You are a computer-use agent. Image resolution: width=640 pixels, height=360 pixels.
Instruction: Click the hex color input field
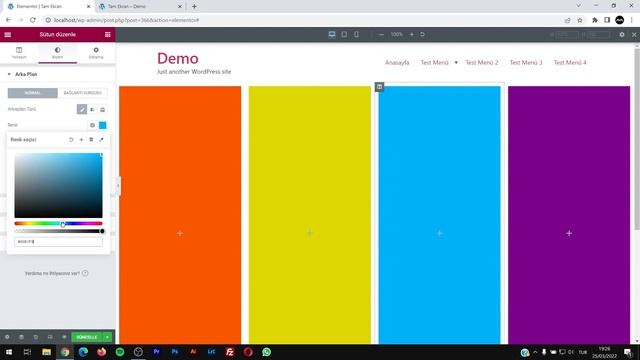point(58,242)
